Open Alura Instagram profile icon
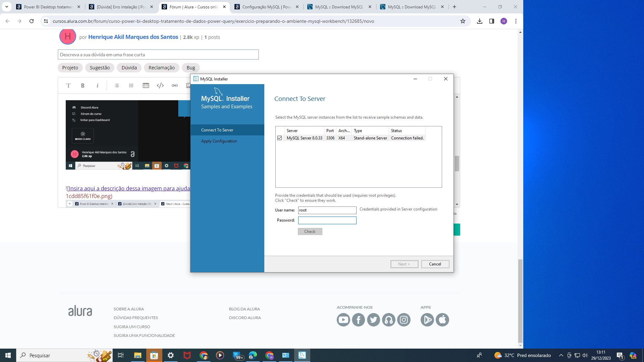 (x=404, y=320)
